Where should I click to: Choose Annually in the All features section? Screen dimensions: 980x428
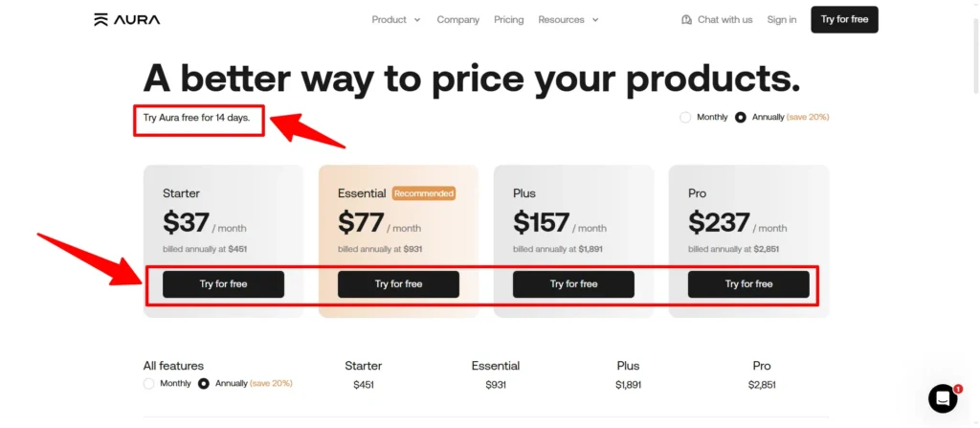[x=204, y=383]
